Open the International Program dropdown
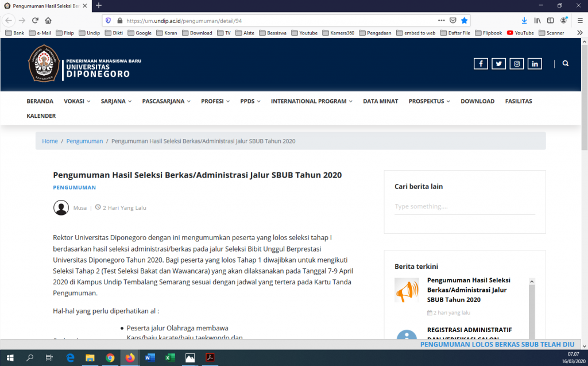Viewport: 588px width, 366px height. (x=312, y=101)
